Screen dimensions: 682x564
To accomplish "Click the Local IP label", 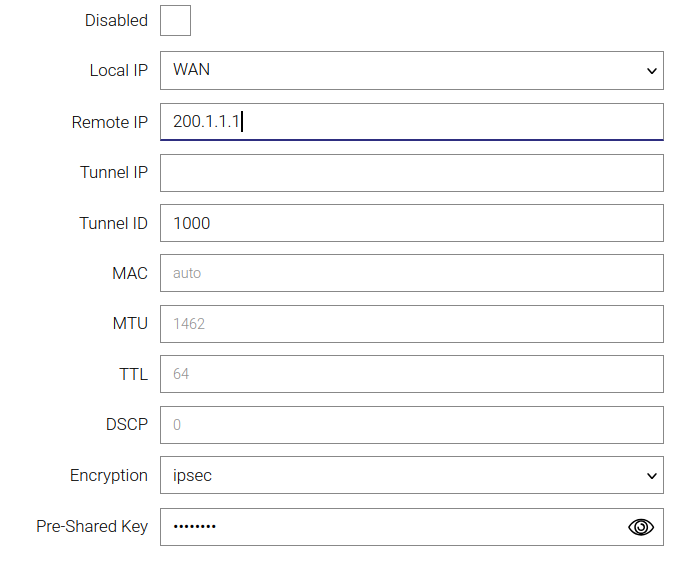I will click(x=118, y=71).
